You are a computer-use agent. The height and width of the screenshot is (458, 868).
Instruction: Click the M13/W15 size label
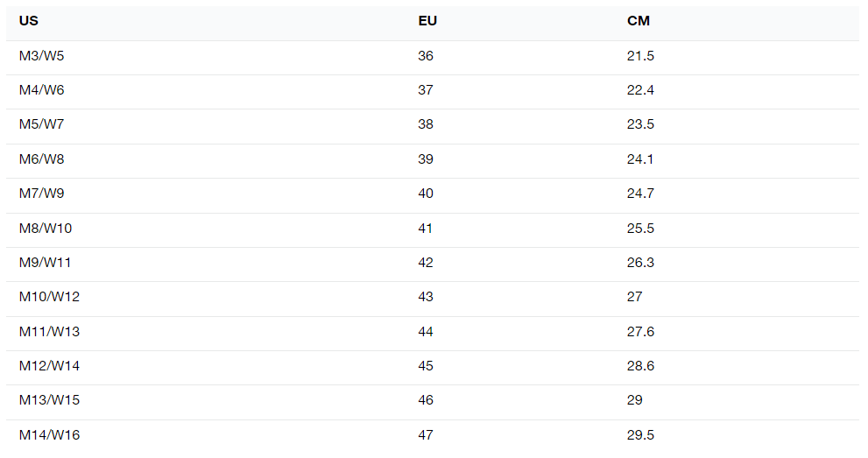49,400
